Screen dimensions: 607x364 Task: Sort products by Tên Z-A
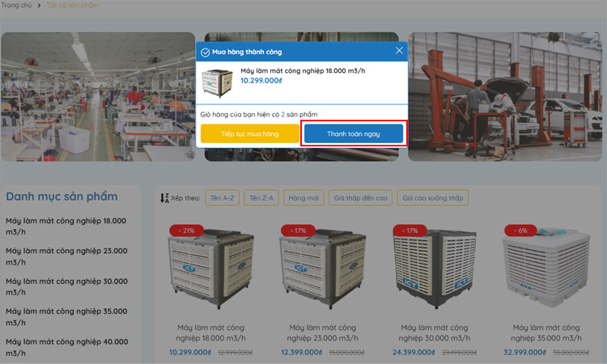point(261,198)
